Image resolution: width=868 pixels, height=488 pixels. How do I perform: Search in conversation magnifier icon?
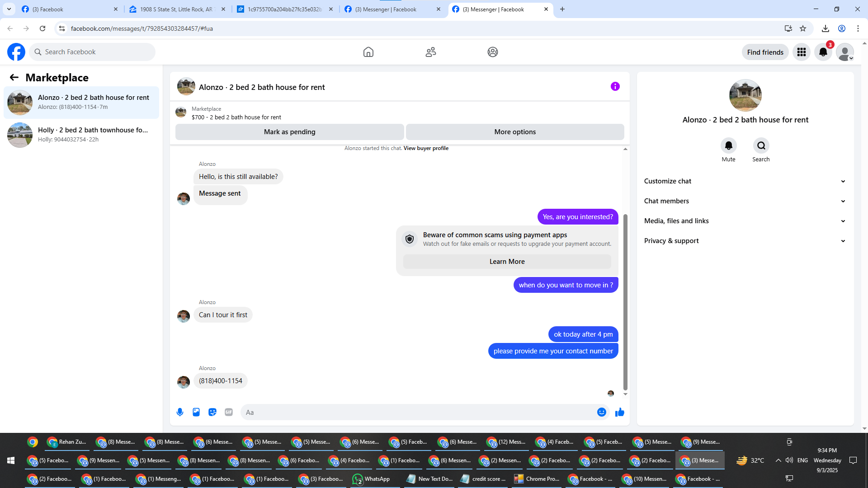point(761,145)
